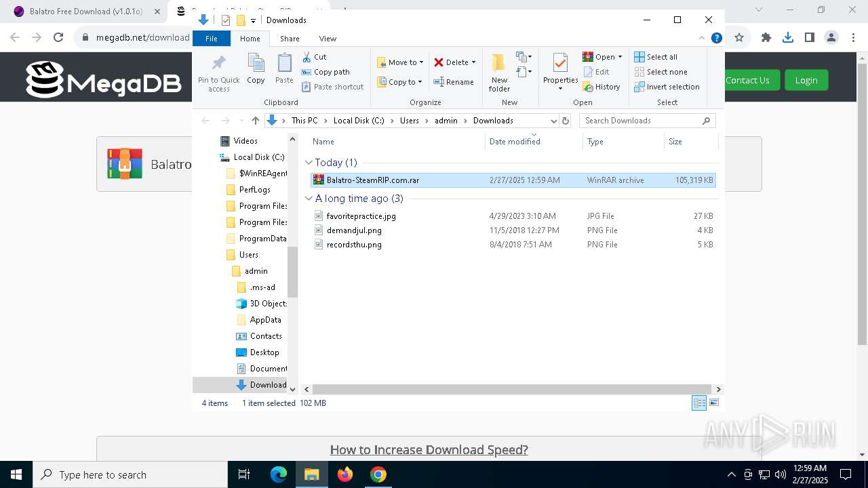Click the Delete red X icon
868x488 pixels.
tap(439, 62)
